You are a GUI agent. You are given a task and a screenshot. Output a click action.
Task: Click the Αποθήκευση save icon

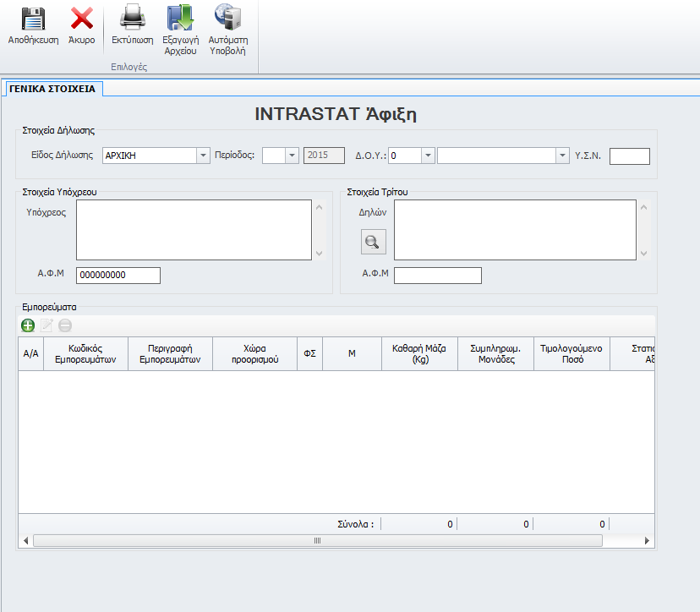click(34, 19)
